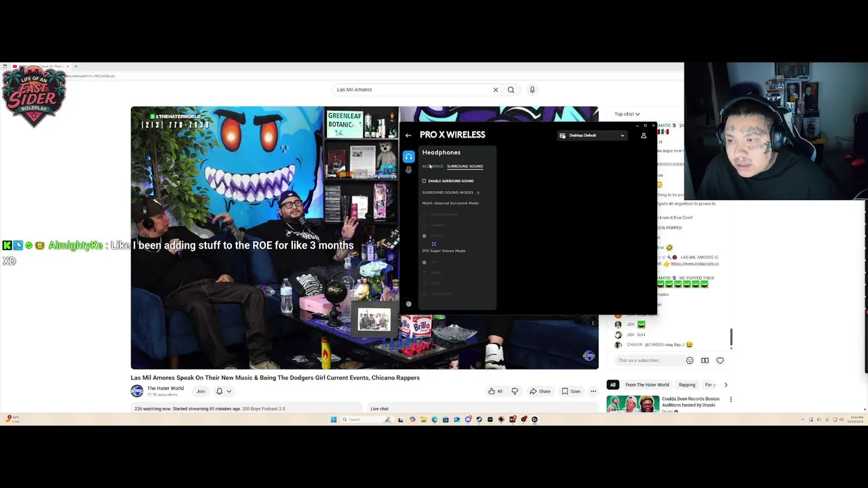
Task: Open options menu for Coulda Been Records video
Action: pos(731,400)
